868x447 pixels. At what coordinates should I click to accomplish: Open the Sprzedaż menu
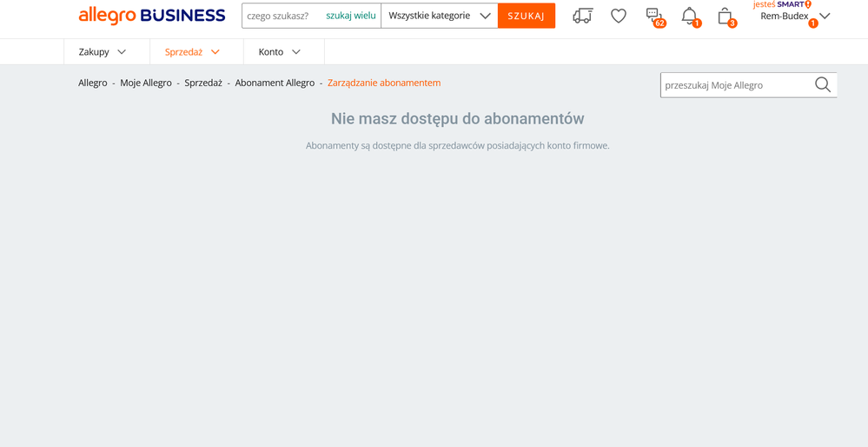192,52
